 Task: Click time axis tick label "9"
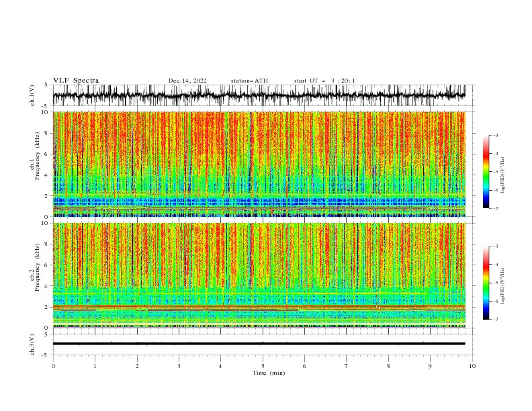(430, 366)
